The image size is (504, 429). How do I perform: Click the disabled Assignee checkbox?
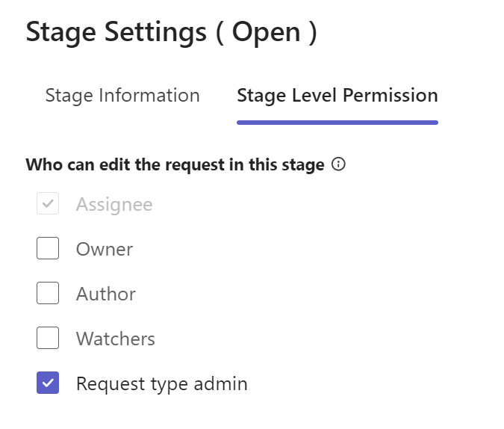tap(48, 203)
